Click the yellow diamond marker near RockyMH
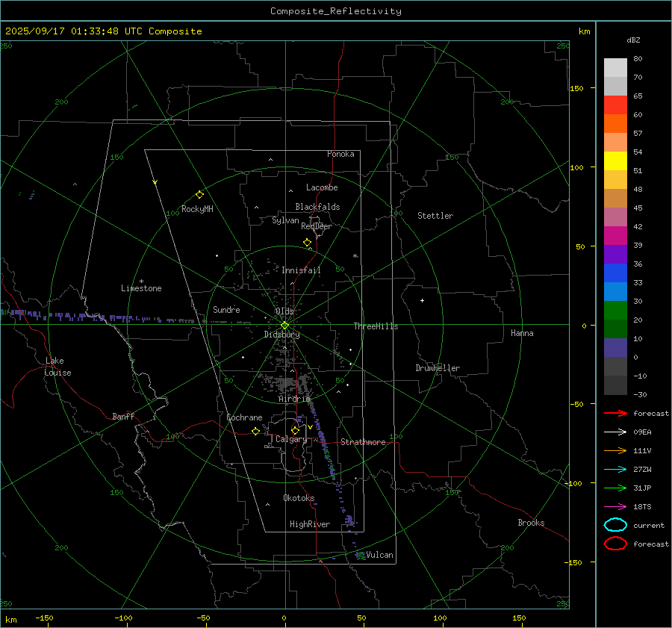Image resolution: width=672 pixels, height=628 pixels. 199,194
